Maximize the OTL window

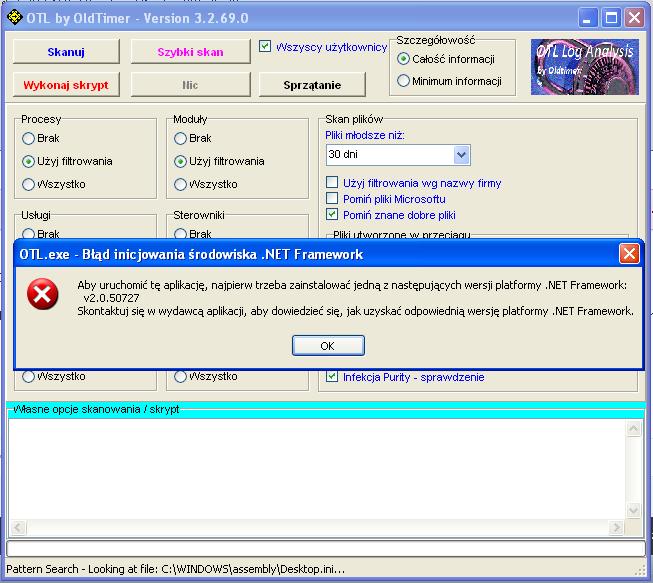click(611, 18)
